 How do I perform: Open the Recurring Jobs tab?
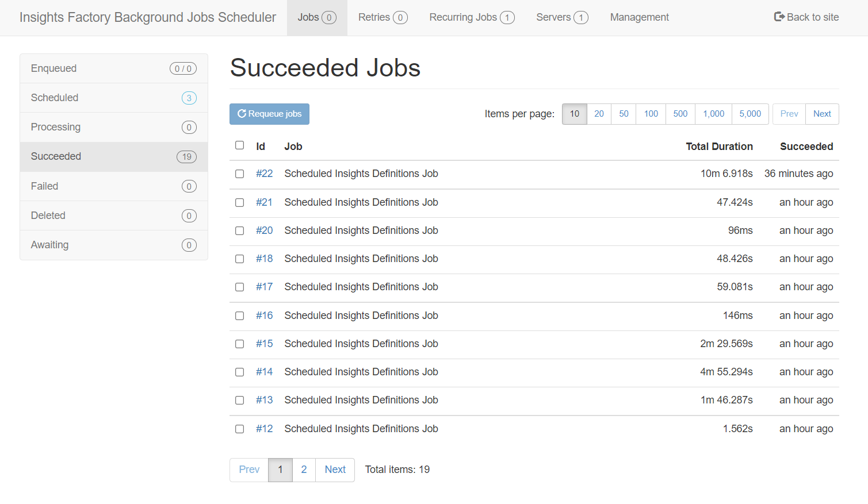coord(471,17)
